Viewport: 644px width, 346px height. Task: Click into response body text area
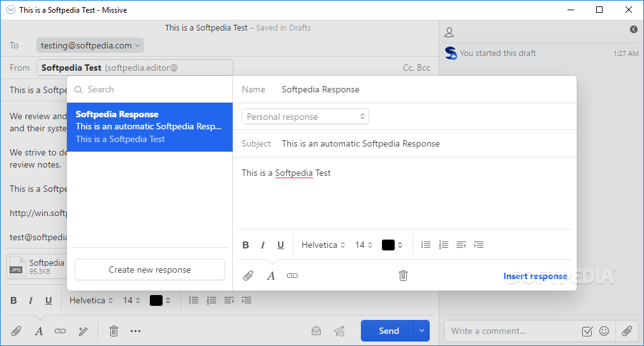[404, 193]
